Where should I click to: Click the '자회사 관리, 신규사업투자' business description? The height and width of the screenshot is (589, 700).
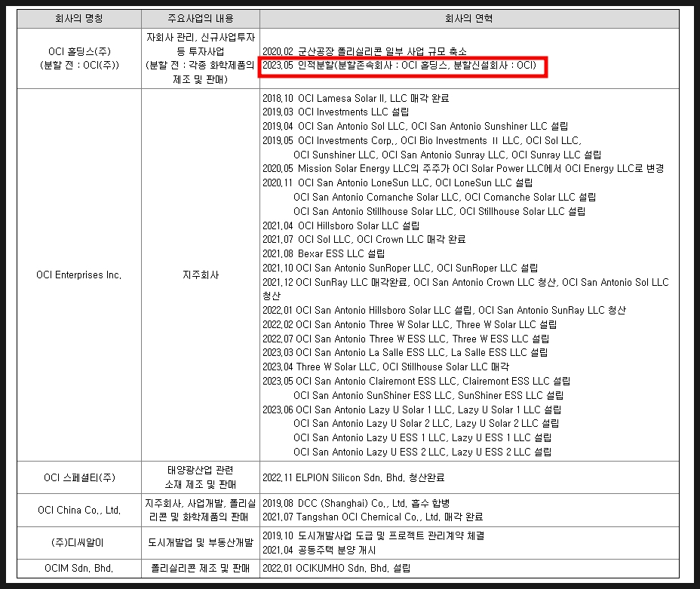(201, 59)
